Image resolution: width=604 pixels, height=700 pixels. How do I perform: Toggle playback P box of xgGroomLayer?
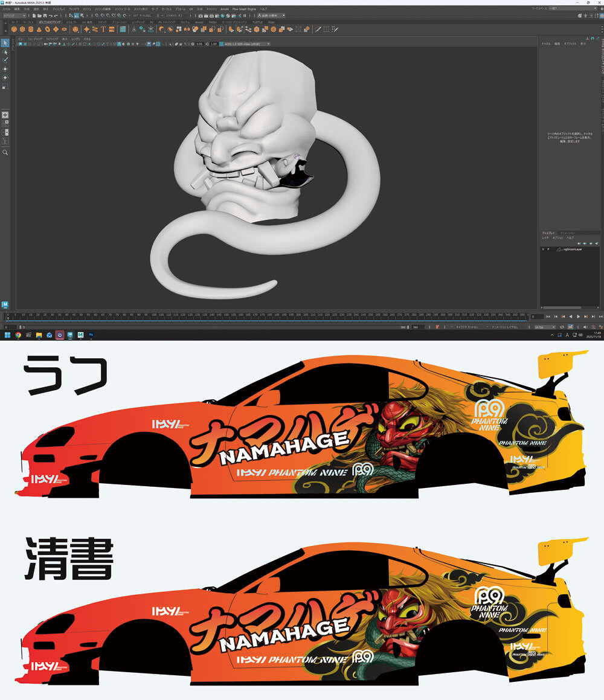[548, 249]
